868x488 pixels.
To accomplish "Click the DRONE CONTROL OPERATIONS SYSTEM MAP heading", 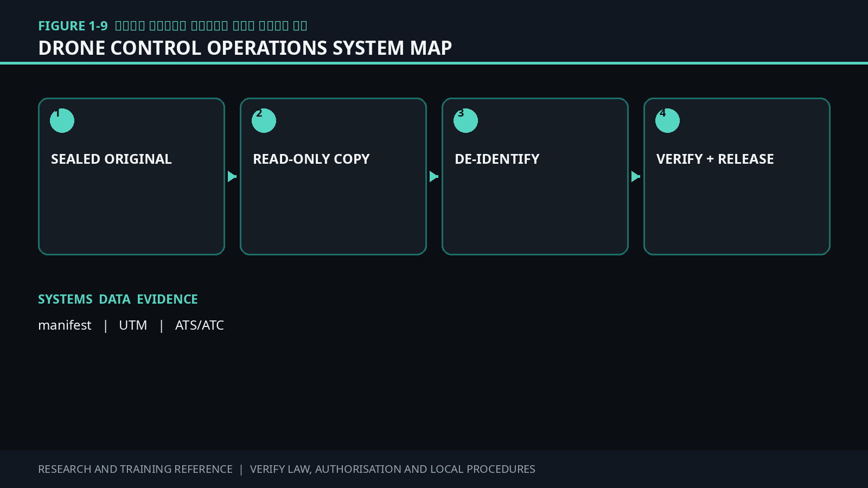I will tap(245, 48).
